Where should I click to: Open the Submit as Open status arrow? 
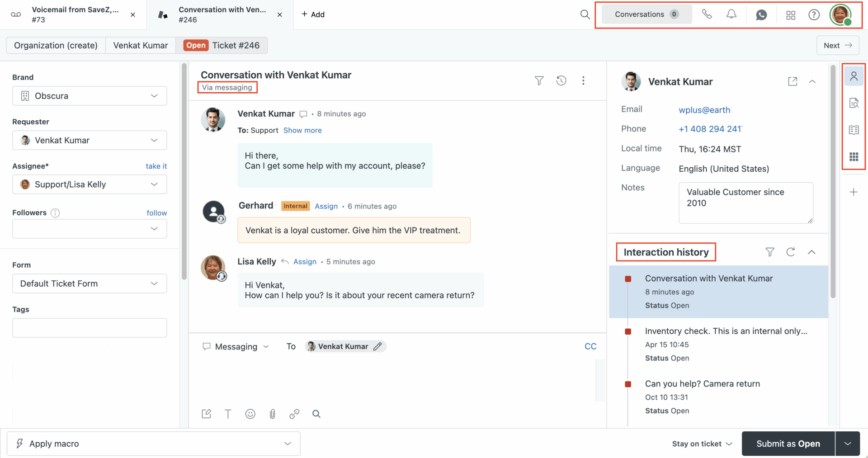(x=848, y=444)
